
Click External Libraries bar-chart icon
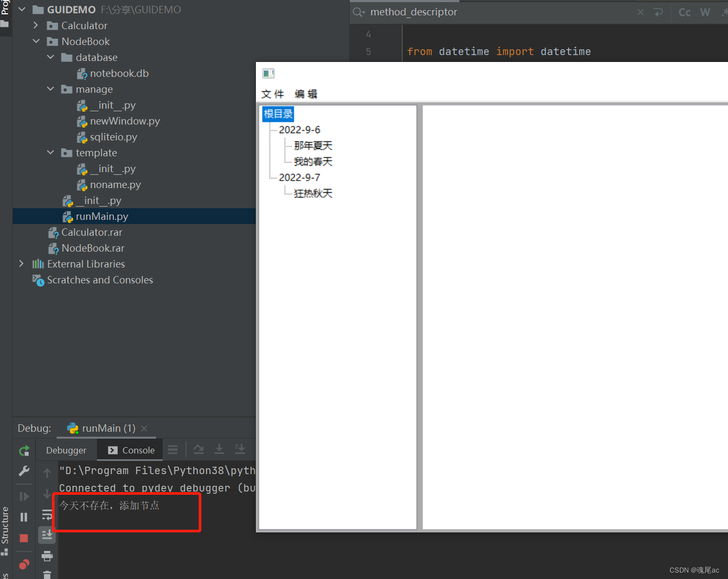[38, 264]
